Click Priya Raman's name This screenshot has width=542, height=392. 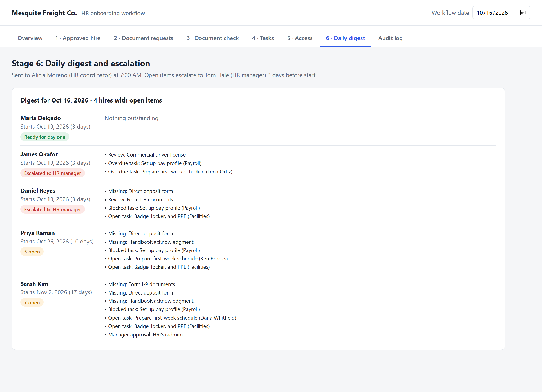coord(38,233)
